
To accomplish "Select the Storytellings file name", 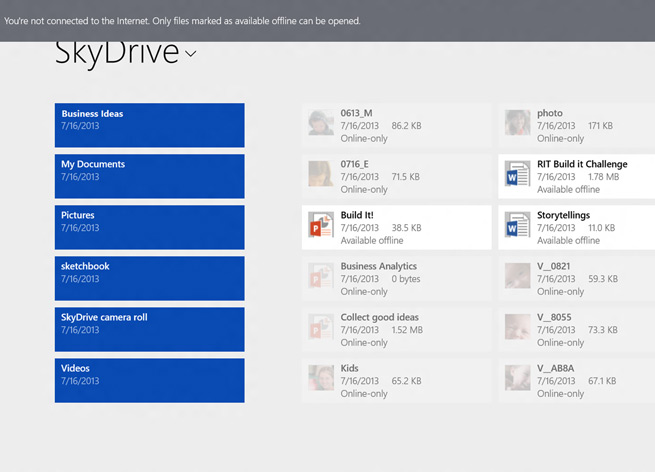I will (x=563, y=215).
